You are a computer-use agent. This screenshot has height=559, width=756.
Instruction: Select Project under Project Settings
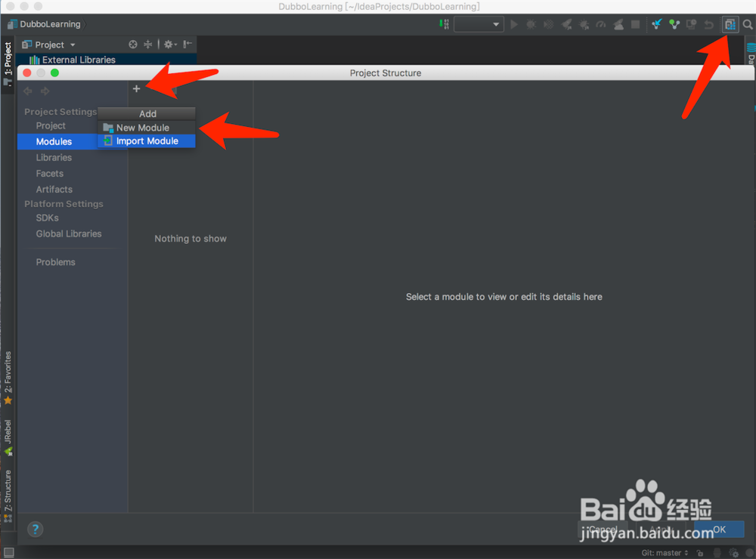coord(51,125)
